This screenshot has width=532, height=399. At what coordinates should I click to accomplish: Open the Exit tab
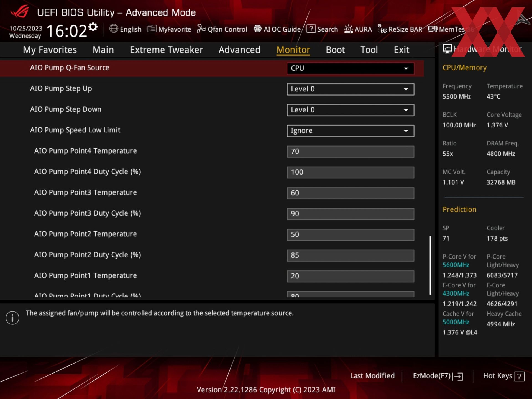pos(401,50)
